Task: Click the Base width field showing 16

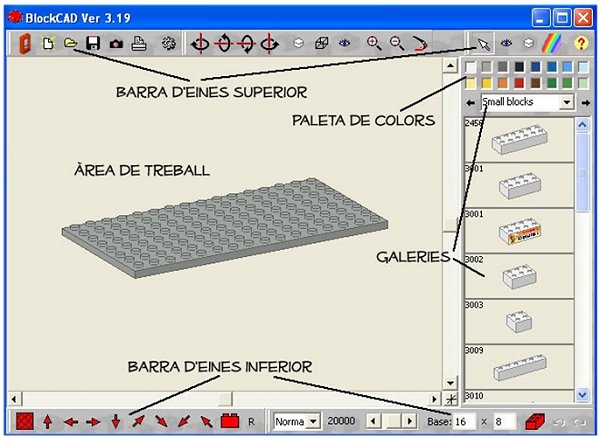Action: [x=466, y=422]
